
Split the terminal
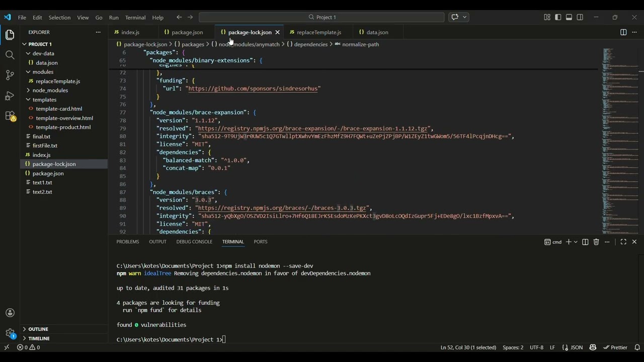585,242
